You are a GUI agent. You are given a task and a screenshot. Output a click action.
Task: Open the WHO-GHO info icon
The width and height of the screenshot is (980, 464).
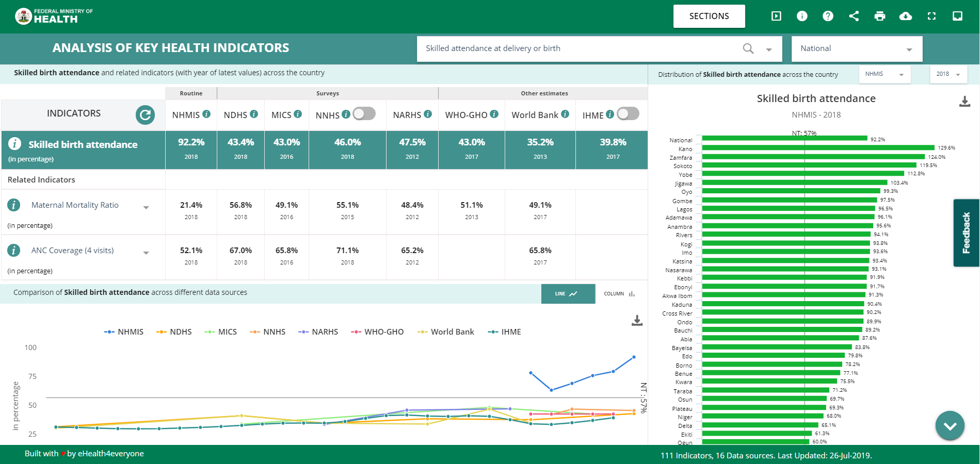pos(494,114)
